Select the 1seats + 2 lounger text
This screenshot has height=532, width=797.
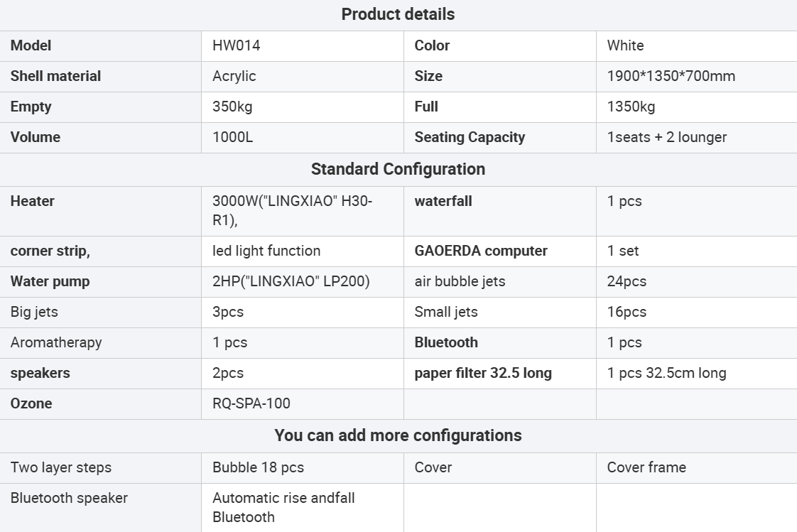click(666, 137)
